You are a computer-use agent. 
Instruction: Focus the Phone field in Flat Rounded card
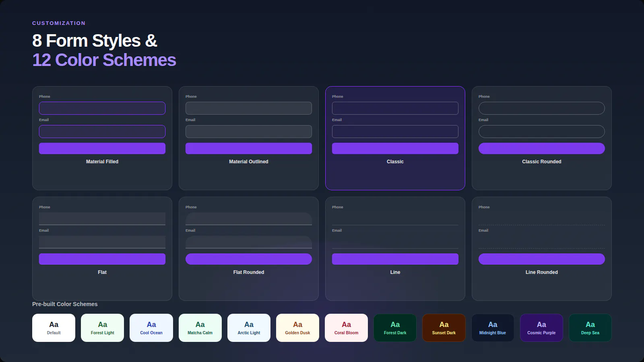[249, 219]
